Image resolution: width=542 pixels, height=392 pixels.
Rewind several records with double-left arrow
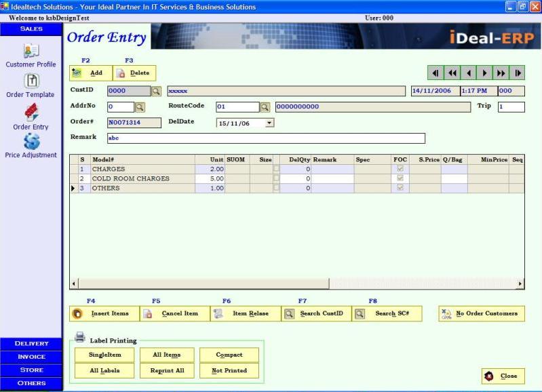click(452, 73)
